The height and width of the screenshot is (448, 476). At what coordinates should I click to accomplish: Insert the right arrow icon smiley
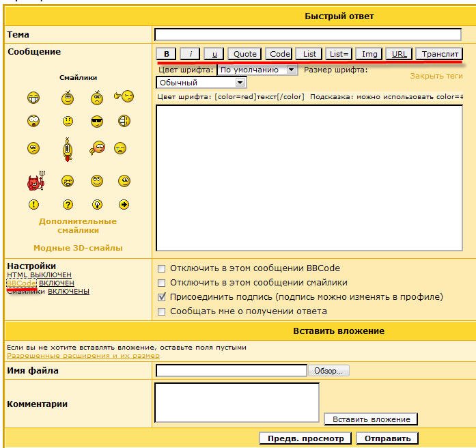point(125,205)
